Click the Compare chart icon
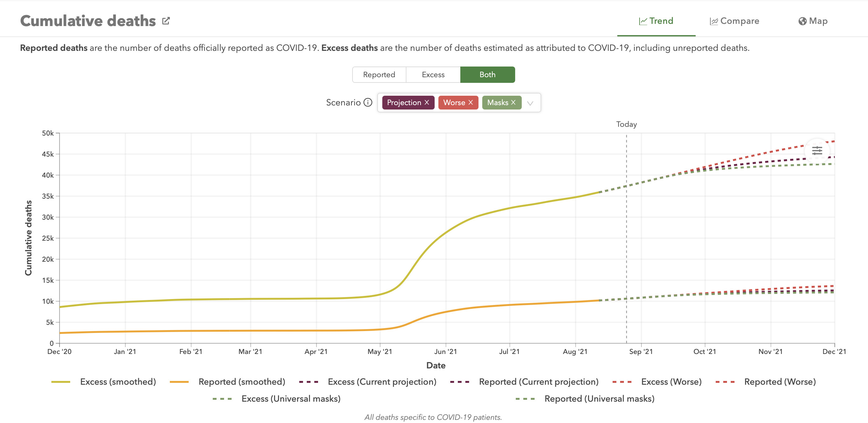This screenshot has height=423, width=868. tap(714, 21)
